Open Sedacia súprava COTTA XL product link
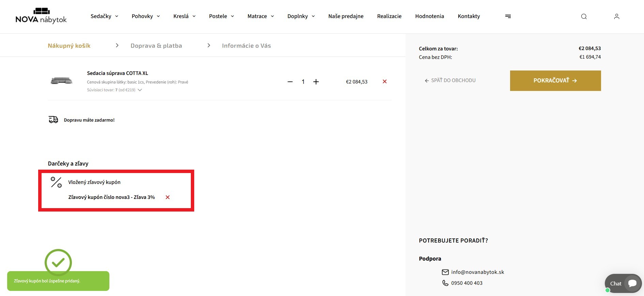This screenshot has width=644, height=296. [118, 73]
